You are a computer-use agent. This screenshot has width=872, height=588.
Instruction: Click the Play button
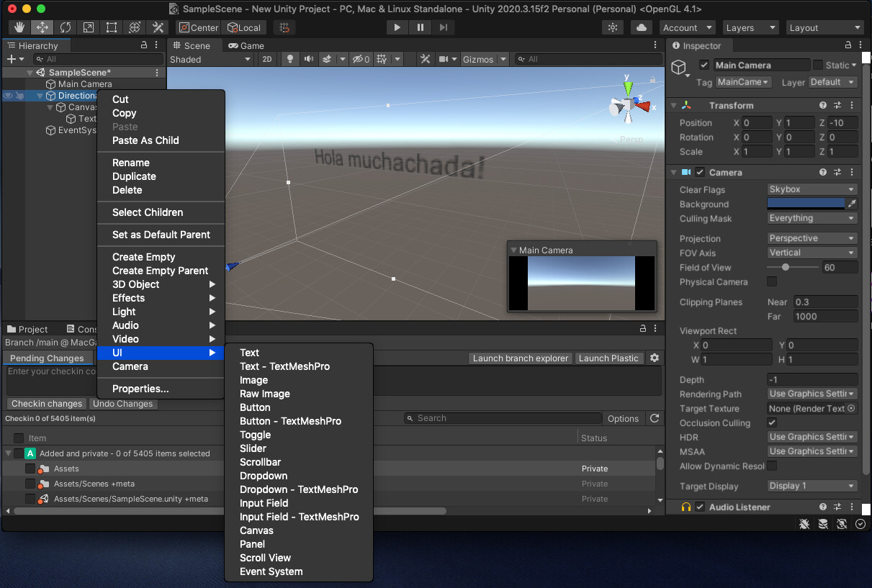[397, 27]
